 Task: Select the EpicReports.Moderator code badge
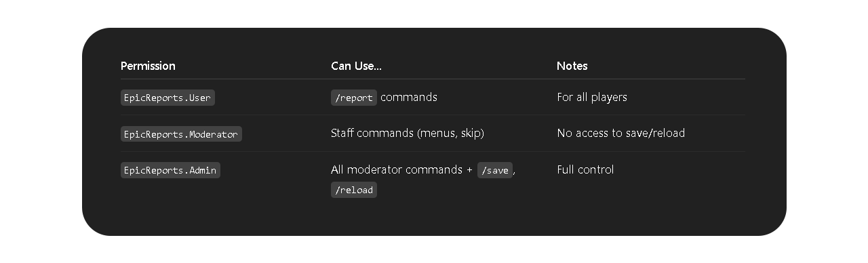(181, 134)
